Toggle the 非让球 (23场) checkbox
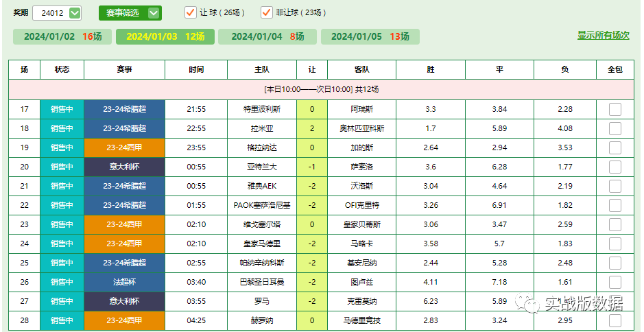The image size is (644, 332). (267, 13)
